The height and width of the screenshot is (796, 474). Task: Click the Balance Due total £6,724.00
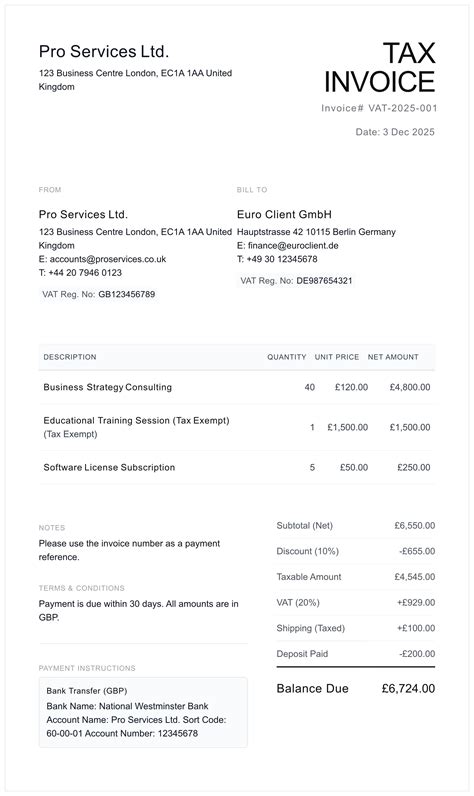[x=408, y=689]
